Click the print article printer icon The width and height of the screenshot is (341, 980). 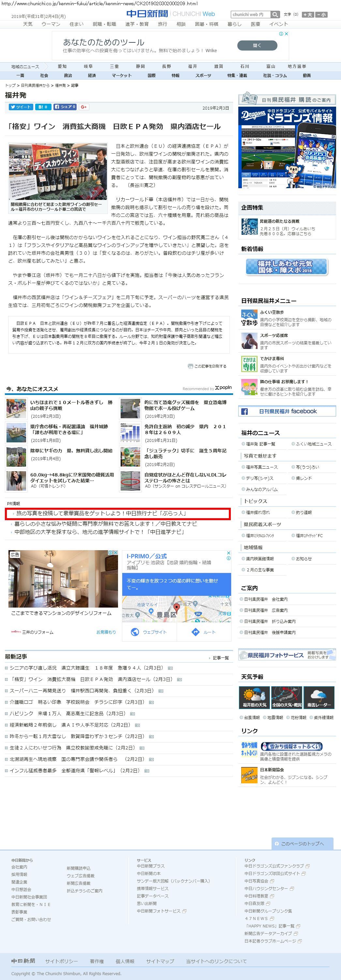click(190, 366)
